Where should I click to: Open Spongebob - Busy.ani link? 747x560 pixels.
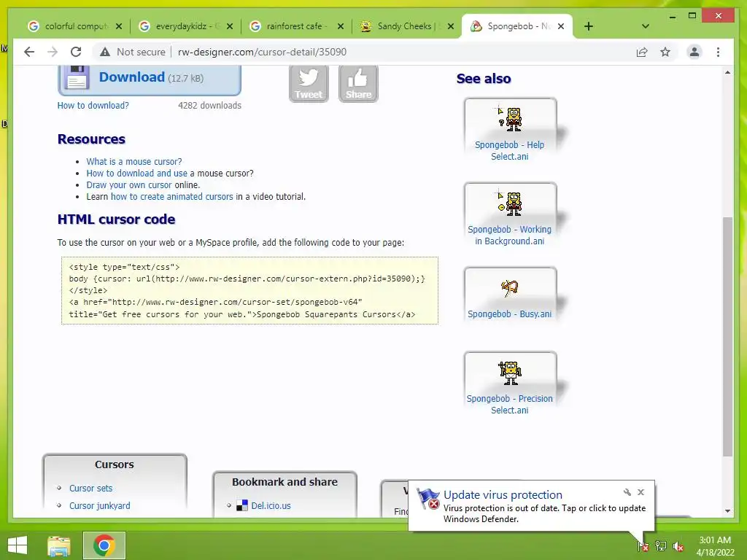pos(509,314)
